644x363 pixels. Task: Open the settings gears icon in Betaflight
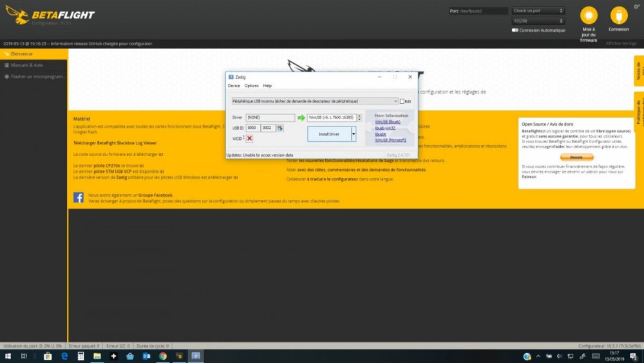637,6
